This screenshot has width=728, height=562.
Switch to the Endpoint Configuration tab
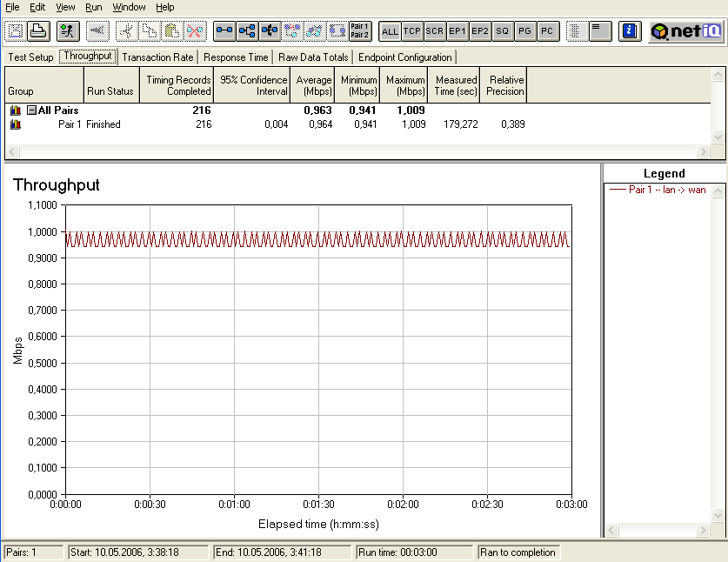405,57
